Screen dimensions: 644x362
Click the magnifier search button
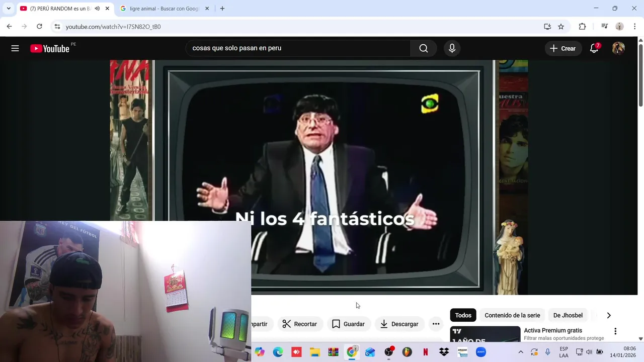(x=424, y=48)
